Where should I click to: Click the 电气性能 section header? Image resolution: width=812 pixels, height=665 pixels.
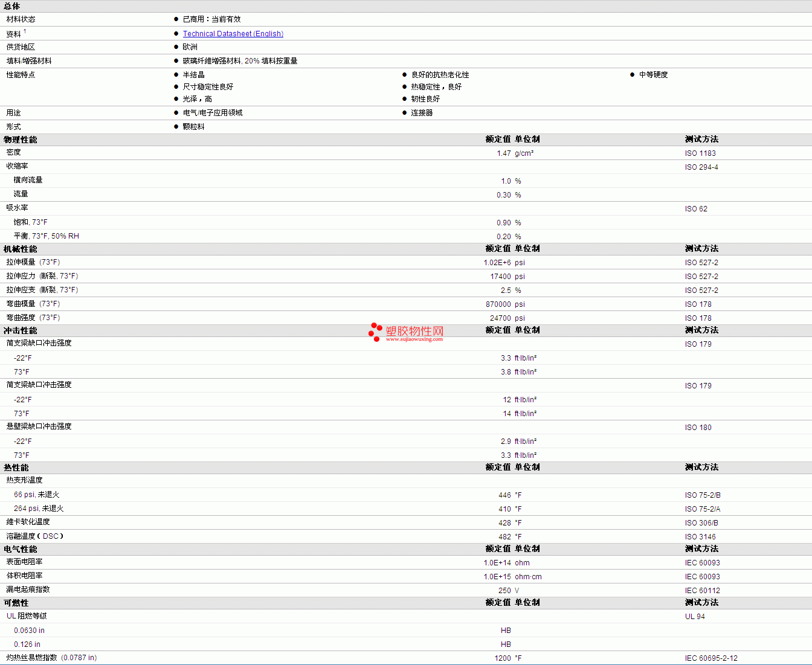click(x=21, y=549)
